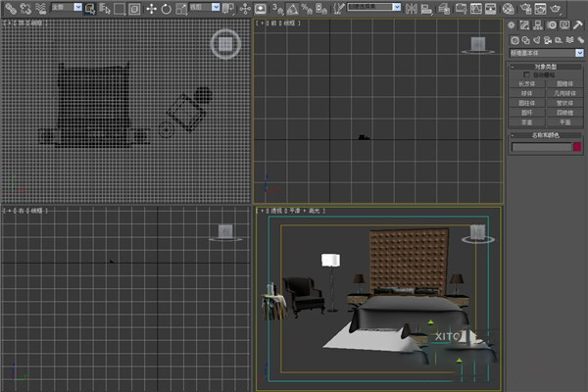Click the 长方体 button
588x392 pixels.
tap(528, 84)
